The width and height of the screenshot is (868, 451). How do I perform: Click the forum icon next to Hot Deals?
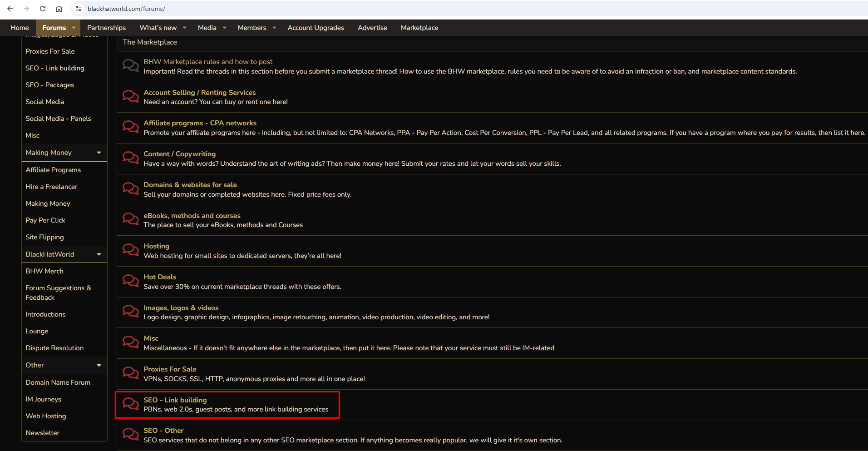pyautogui.click(x=131, y=281)
